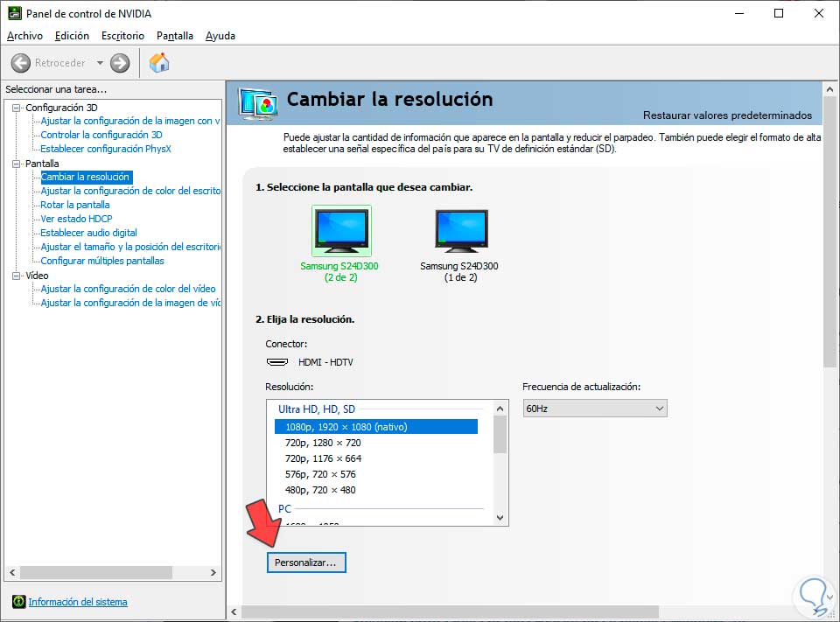Click resolution list scroll down arrow
The image size is (840, 622).
click(x=500, y=518)
